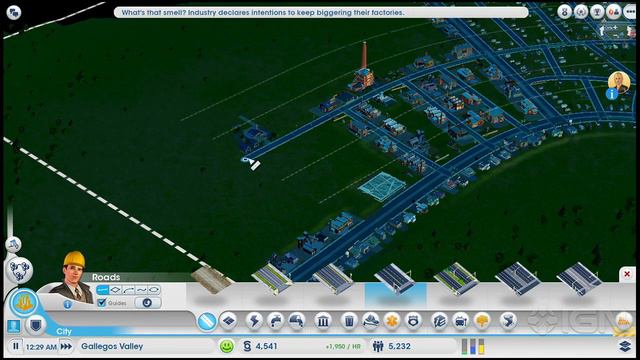Select the rectangle road drawing mode

tap(116, 290)
